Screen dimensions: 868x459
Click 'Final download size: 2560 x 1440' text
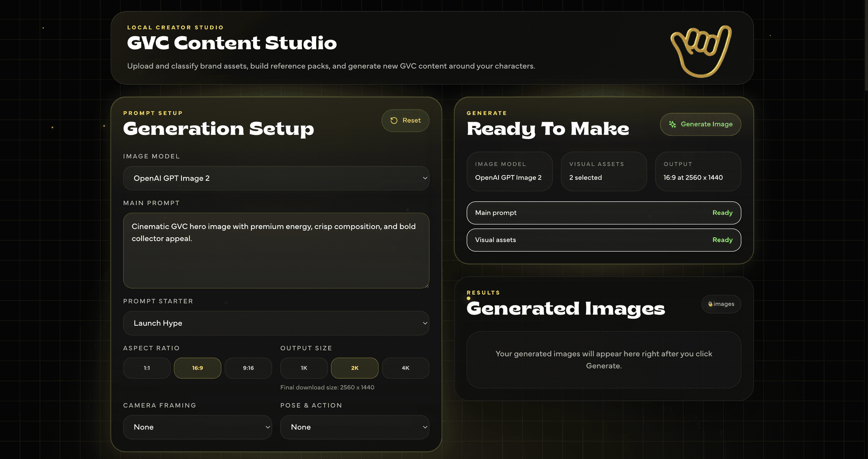coord(327,387)
